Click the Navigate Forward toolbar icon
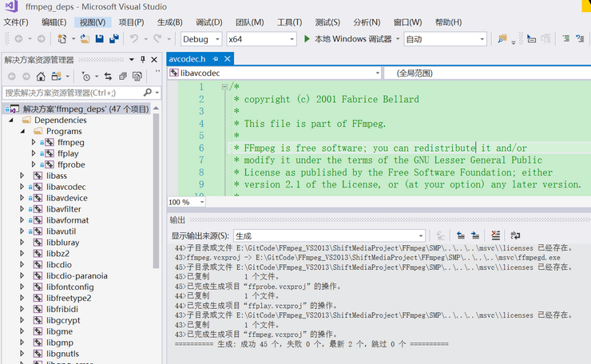This screenshot has height=364, width=591. [41, 39]
